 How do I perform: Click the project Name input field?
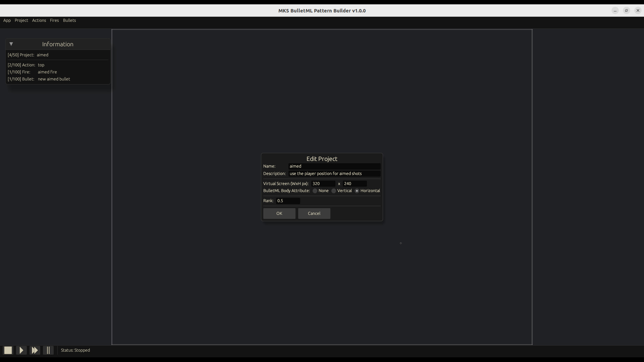tap(334, 166)
